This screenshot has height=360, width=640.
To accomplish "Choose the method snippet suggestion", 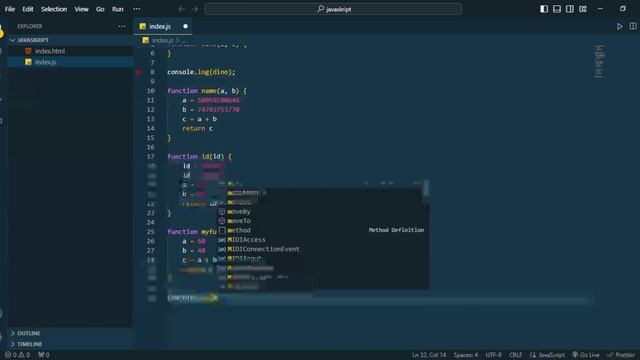I will (239, 230).
